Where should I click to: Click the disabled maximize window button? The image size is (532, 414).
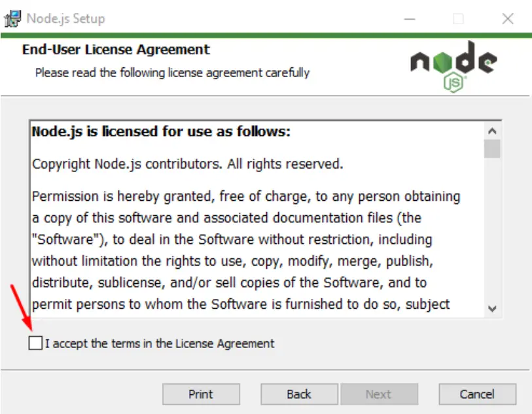tap(458, 19)
